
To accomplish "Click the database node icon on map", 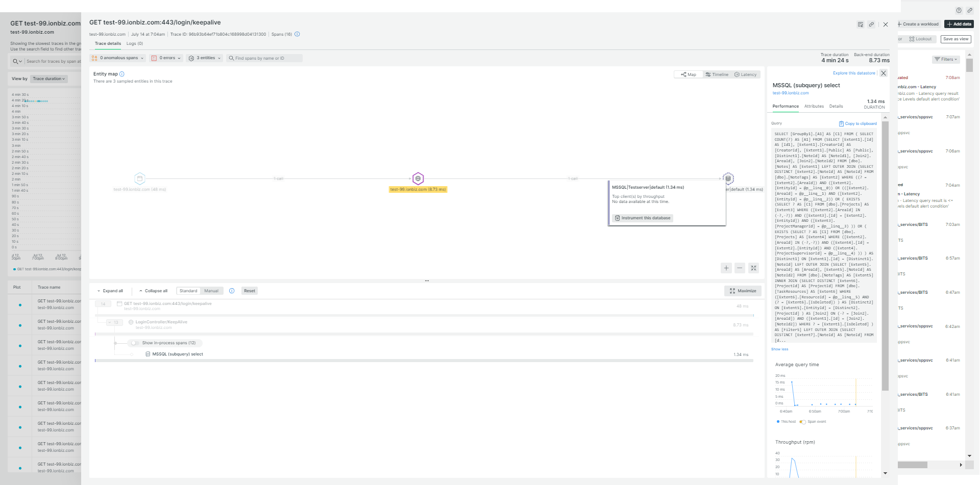I will click(728, 178).
